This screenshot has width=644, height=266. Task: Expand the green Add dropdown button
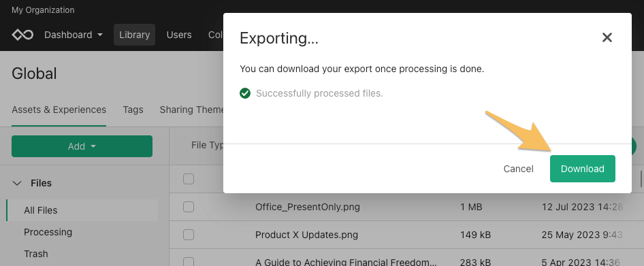[x=82, y=146]
